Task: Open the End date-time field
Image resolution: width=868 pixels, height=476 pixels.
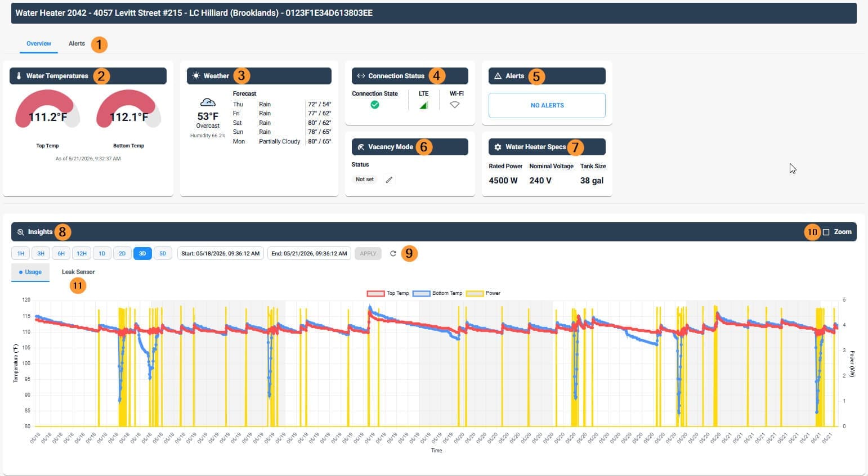Action: tap(309, 254)
